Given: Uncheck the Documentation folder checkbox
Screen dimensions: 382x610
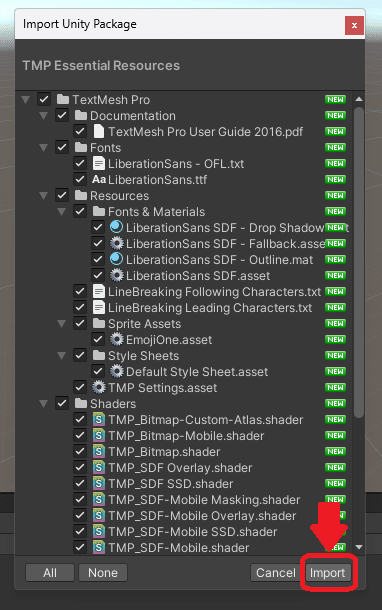Looking at the screenshot, I should (62, 115).
